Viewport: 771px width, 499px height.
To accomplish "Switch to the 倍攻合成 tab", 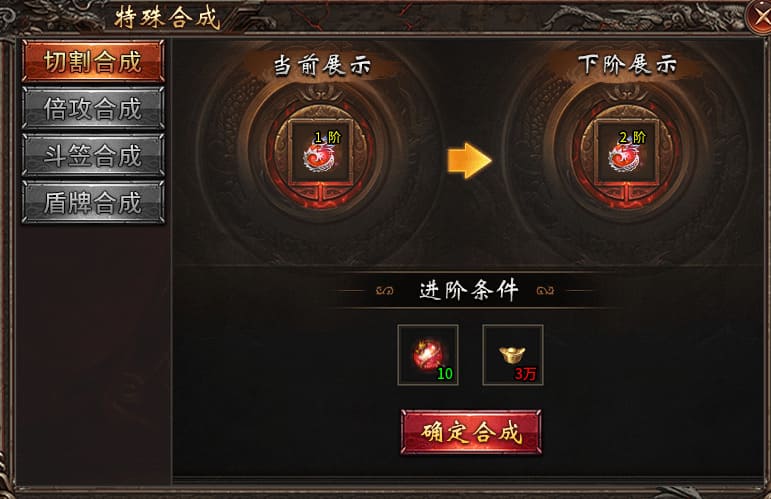I will [93, 108].
